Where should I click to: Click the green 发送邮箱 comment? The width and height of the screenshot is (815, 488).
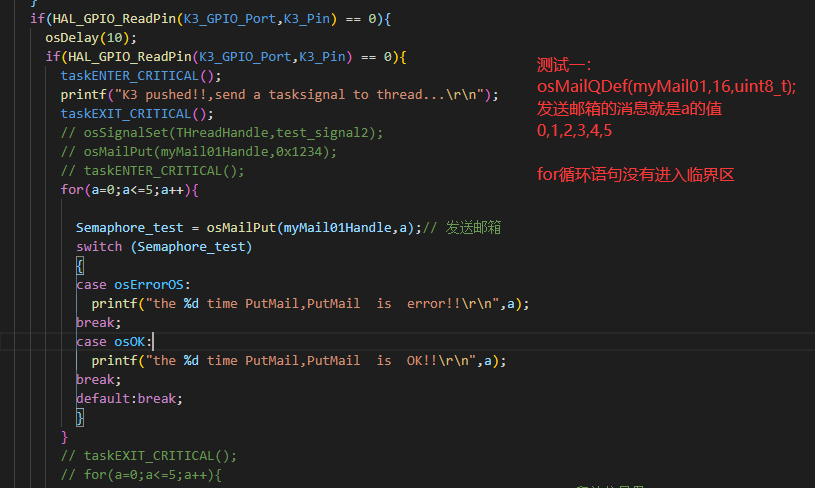pyautogui.click(x=473, y=228)
